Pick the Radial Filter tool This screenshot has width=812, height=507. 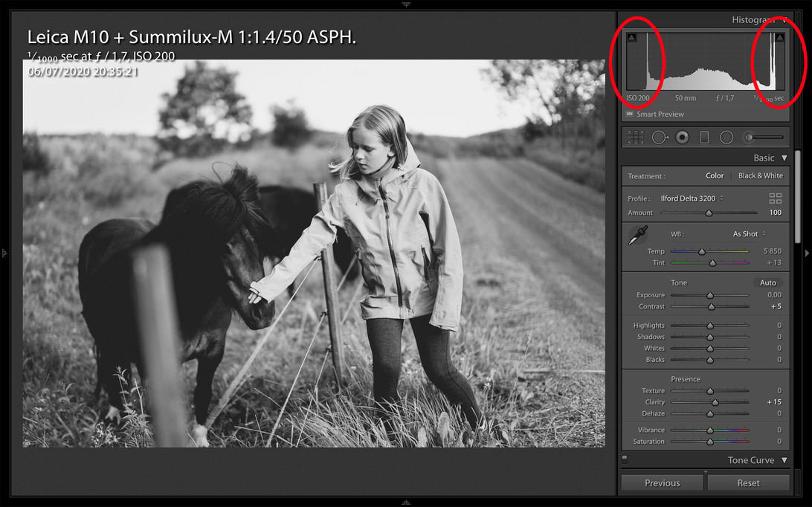point(726,138)
